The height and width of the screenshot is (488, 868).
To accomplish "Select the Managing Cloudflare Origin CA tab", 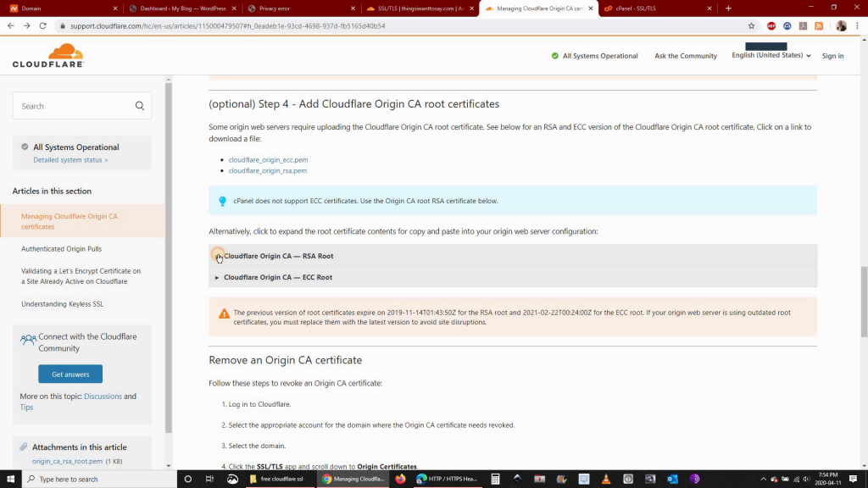I will pos(538,8).
